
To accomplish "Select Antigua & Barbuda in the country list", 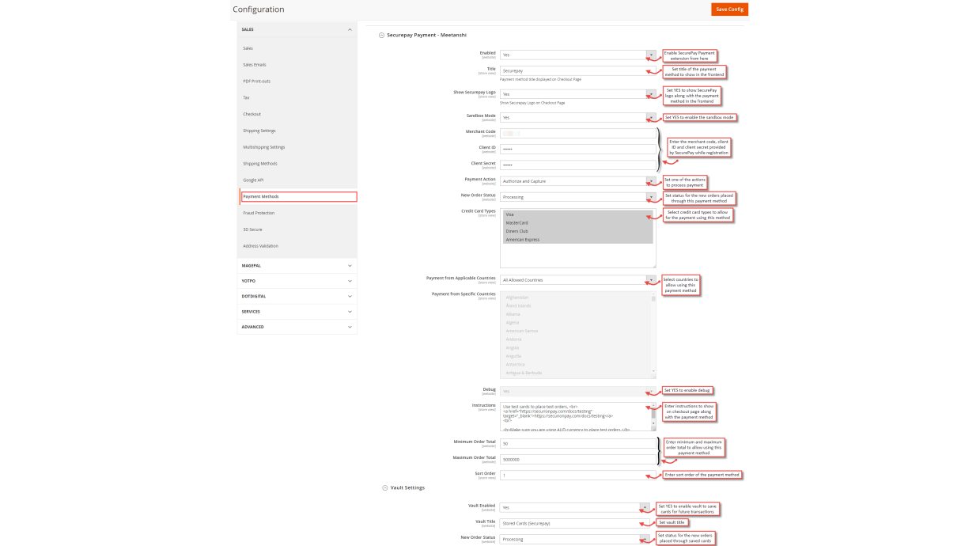I will (x=576, y=373).
